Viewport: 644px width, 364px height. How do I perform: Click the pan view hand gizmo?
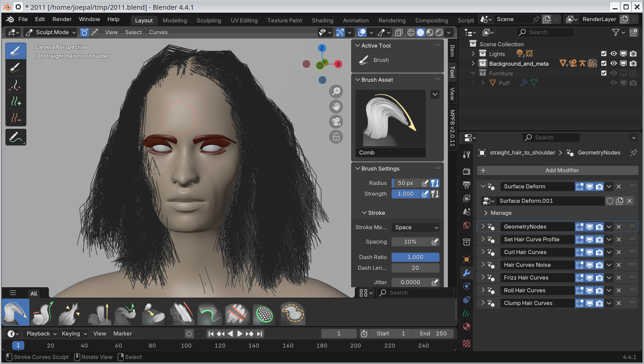click(336, 107)
